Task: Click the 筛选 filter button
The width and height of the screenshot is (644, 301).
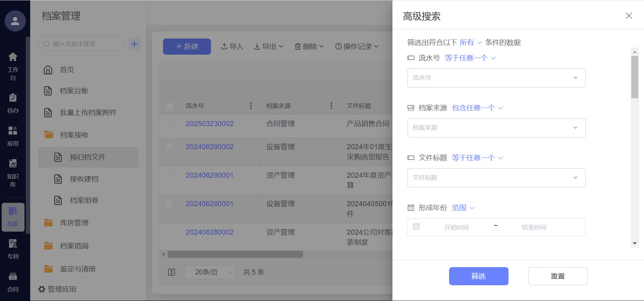Action: coord(478,276)
